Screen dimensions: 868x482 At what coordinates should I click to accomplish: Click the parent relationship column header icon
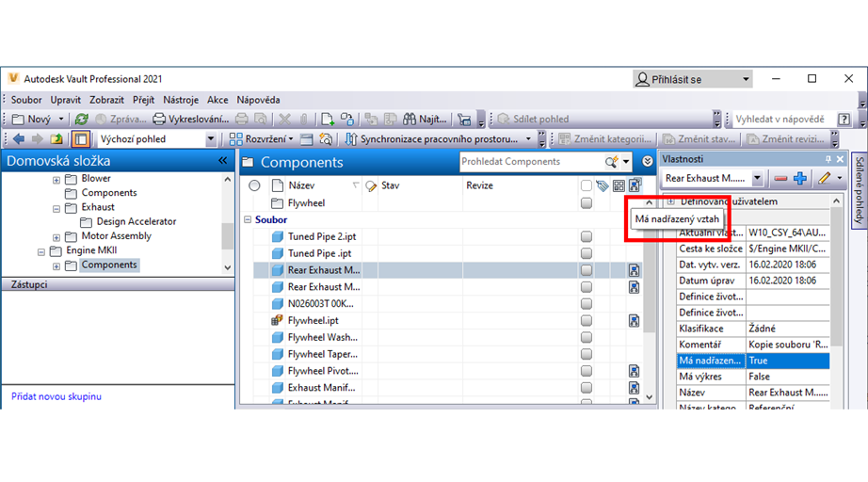tap(635, 185)
